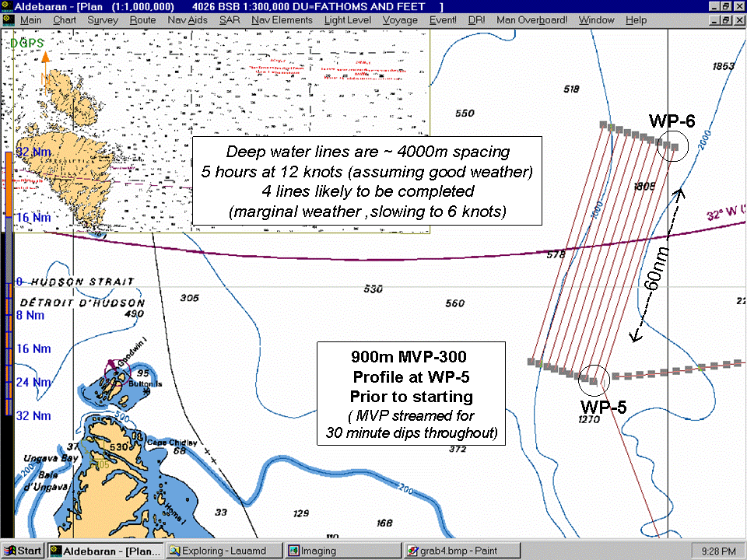Screen dimensions: 747x560
Task: Open the Chart menu
Action: pyautogui.click(x=65, y=19)
